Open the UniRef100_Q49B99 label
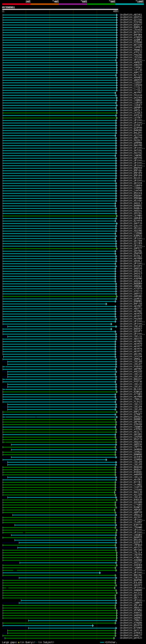The image size is (146, 644). (x=131, y=450)
